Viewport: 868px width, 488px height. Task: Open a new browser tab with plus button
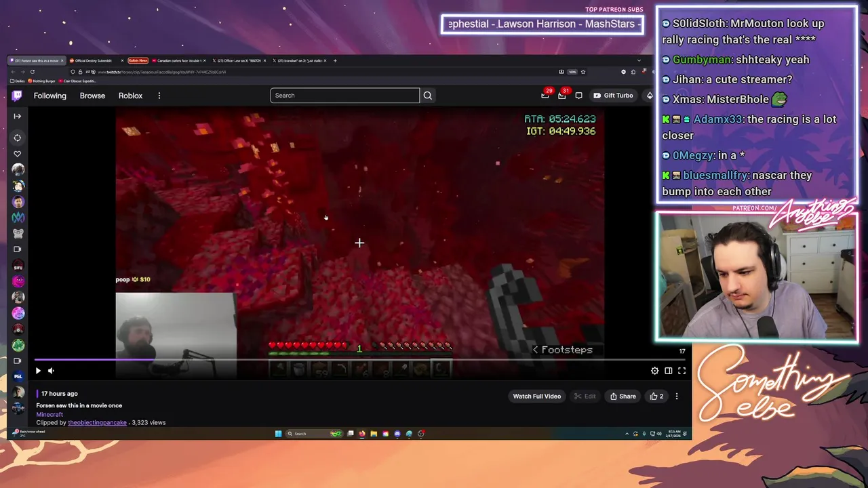click(335, 60)
